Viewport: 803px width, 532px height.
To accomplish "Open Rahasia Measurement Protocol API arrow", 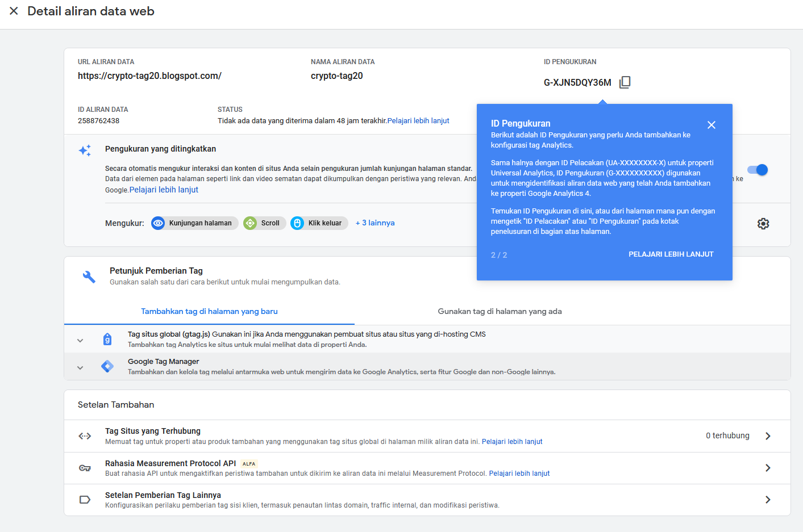I will [768, 468].
